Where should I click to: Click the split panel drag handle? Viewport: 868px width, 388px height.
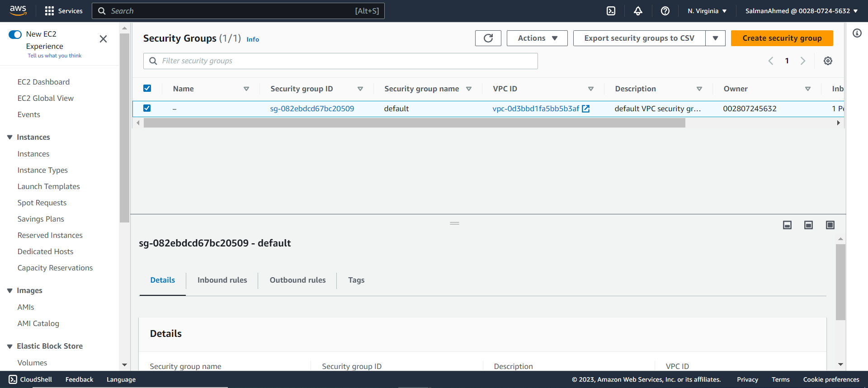pyautogui.click(x=454, y=223)
